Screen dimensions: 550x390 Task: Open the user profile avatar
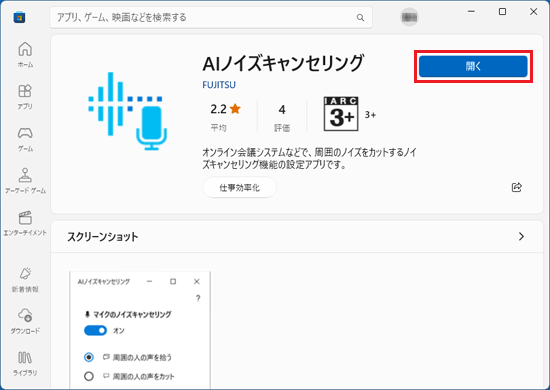pos(409,17)
